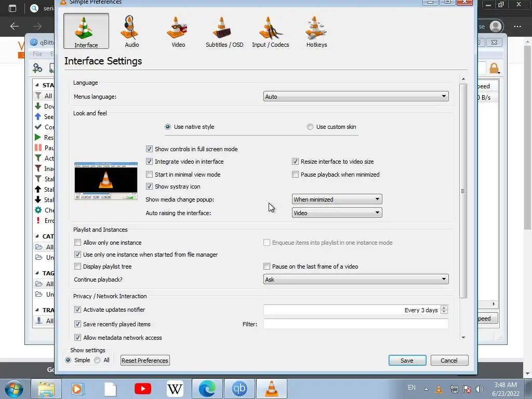
Task: Toggle Save recently played items
Action: click(x=78, y=324)
